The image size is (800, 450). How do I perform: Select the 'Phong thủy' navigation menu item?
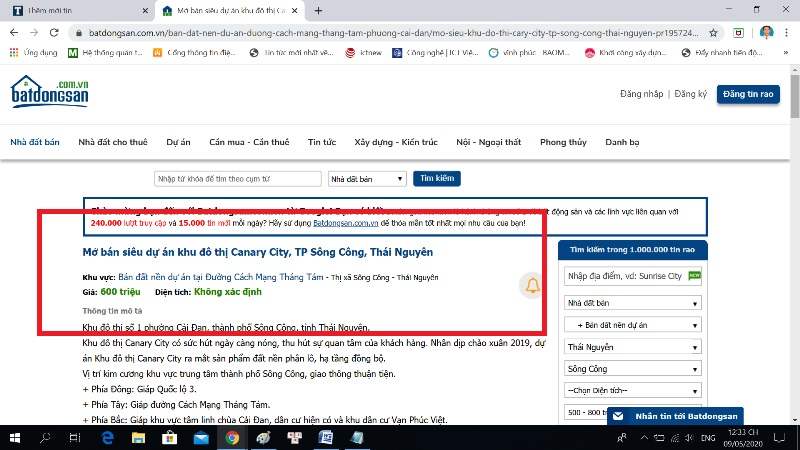click(x=565, y=142)
